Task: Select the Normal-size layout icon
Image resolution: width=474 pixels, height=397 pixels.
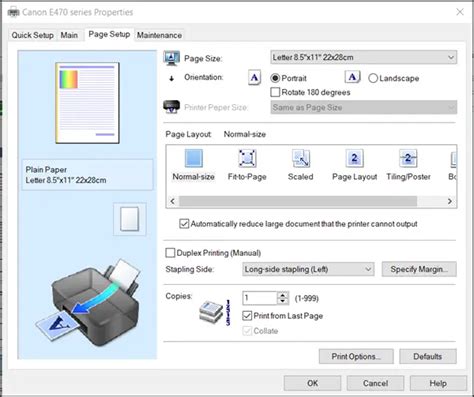Action: point(194,158)
